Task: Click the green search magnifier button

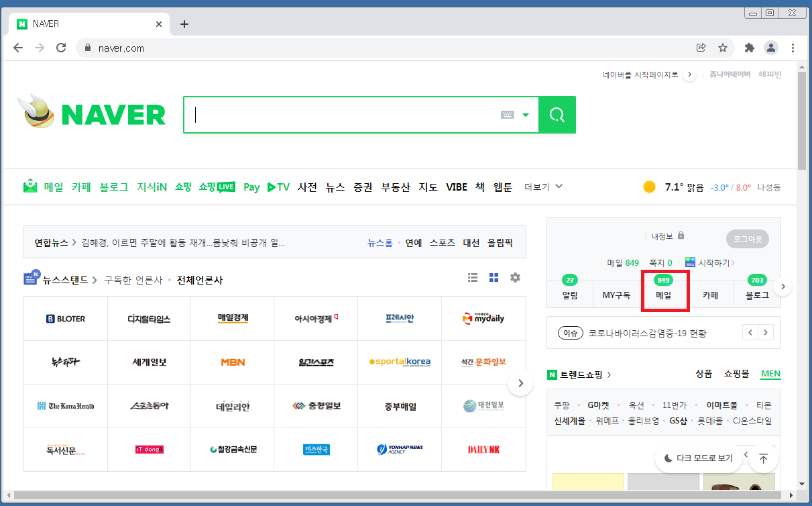Action: [x=557, y=115]
